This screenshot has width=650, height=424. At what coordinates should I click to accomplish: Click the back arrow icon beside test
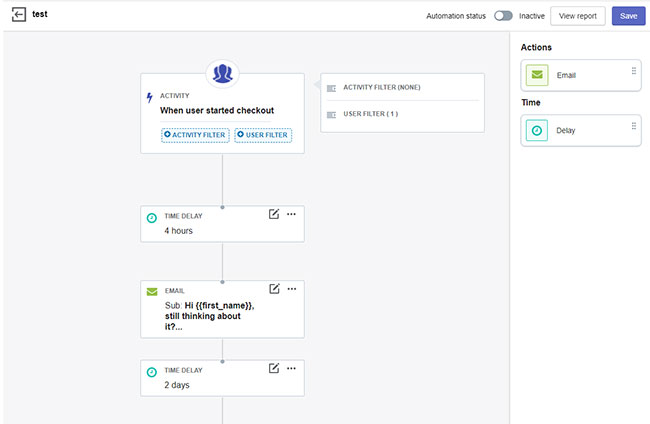pos(18,15)
